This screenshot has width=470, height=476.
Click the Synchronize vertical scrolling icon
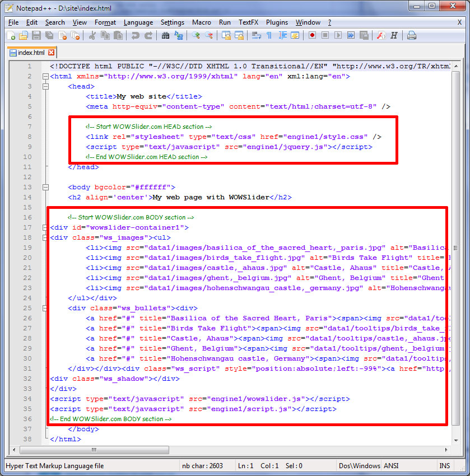click(x=226, y=35)
